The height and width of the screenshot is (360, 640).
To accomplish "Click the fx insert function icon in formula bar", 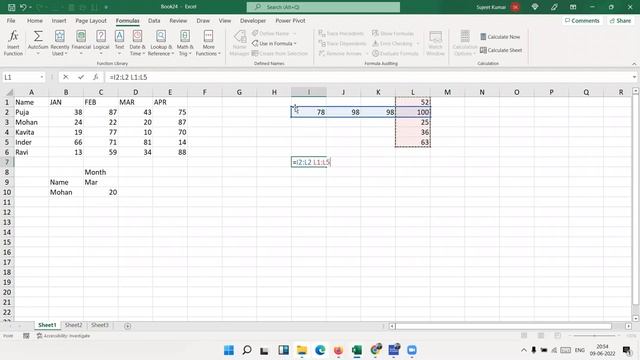I will pyautogui.click(x=96, y=77).
